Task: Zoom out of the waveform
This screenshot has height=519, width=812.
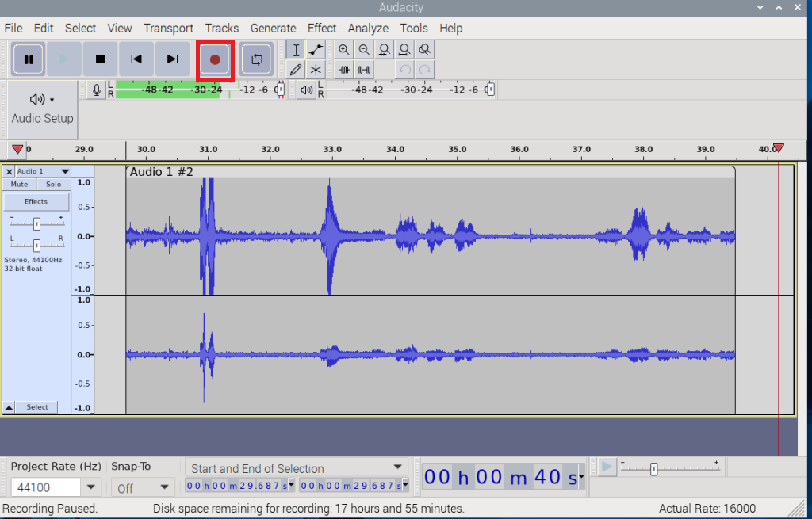Action: pyautogui.click(x=364, y=50)
